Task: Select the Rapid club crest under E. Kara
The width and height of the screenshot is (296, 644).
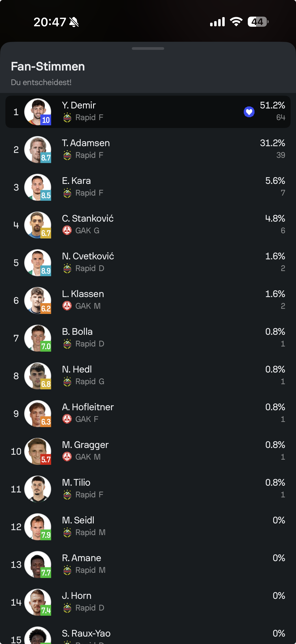Action: (67, 193)
